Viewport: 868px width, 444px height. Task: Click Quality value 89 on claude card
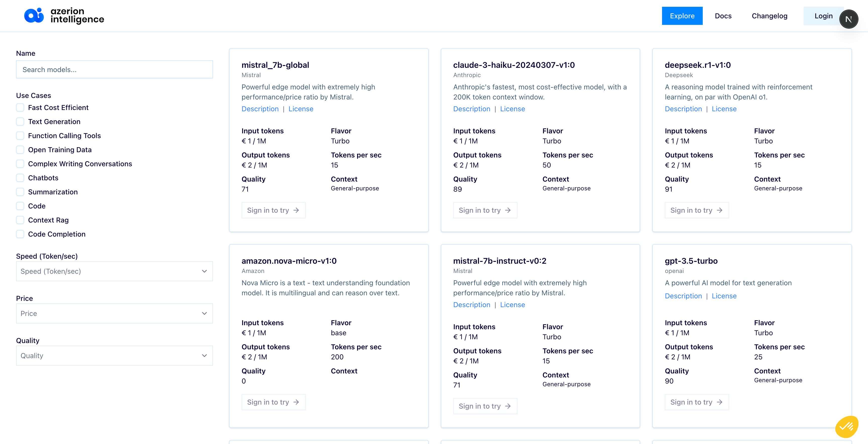(457, 189)
